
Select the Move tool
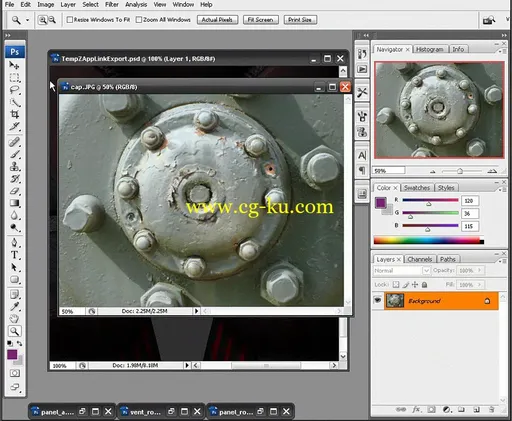14,65
